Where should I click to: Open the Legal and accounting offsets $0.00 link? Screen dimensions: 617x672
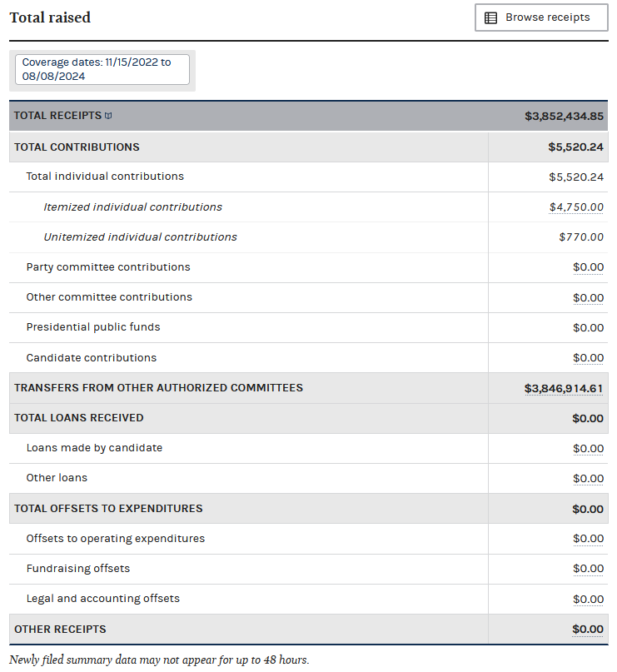[589, 600]
